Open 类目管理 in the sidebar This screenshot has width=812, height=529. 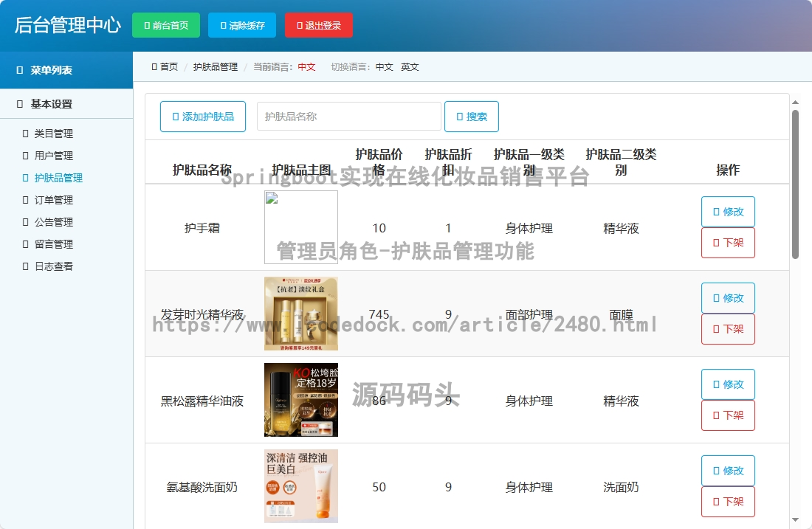click(x=53, y=134)
